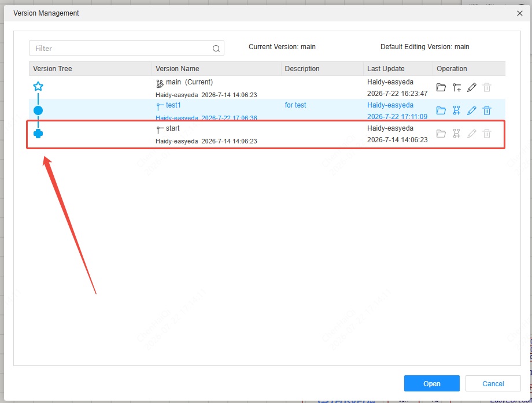Open folder icon in test1 row
Screen dimensions: 532x403
point(441,110)
